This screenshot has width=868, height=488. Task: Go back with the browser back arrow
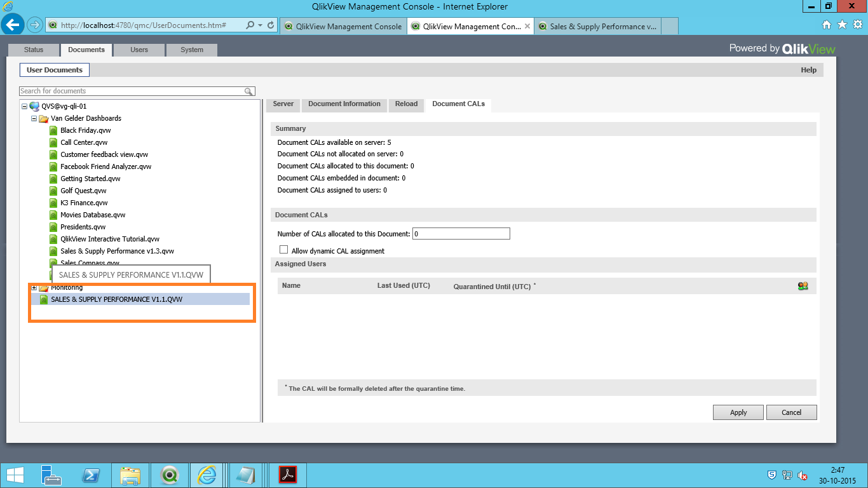[x=13, y=25]
